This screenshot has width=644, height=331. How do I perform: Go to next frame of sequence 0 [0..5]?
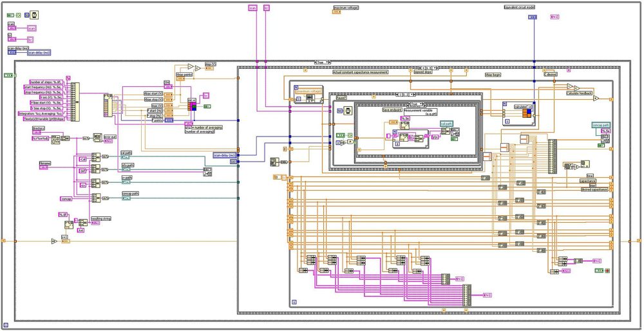[x=438, y=68]
